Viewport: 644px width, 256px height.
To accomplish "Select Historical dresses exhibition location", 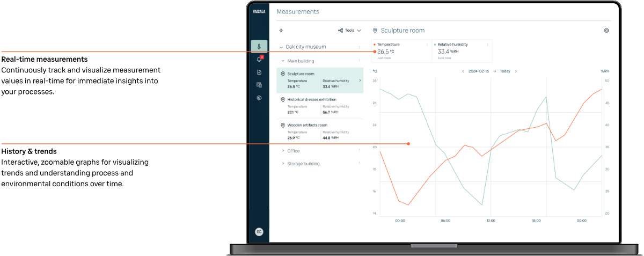I will pos(312,99).
